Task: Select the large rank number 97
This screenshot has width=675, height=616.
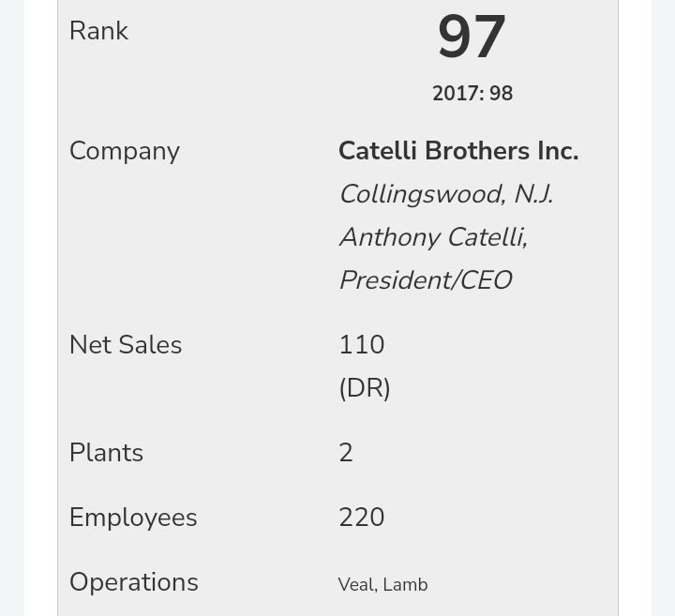Action: 472,38
